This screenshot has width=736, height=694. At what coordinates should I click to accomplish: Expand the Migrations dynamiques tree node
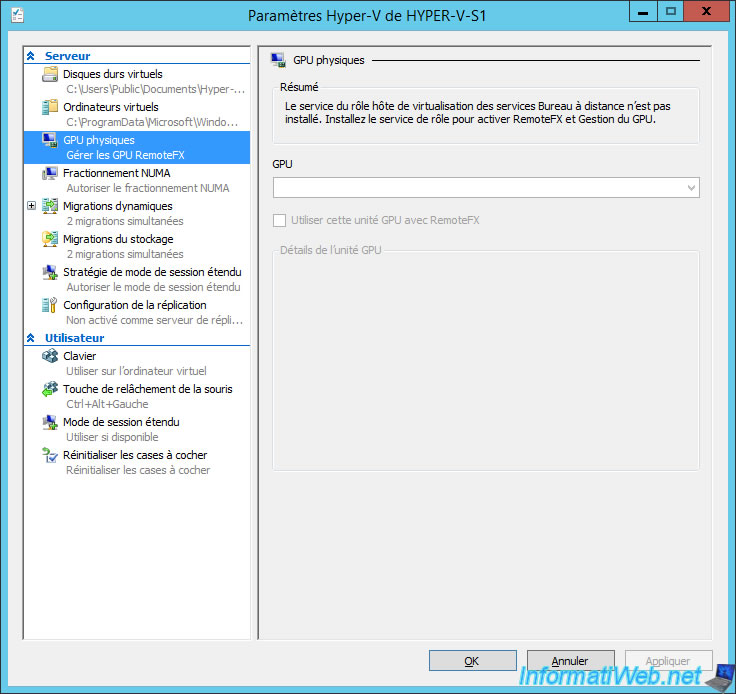tap(31, 206)
